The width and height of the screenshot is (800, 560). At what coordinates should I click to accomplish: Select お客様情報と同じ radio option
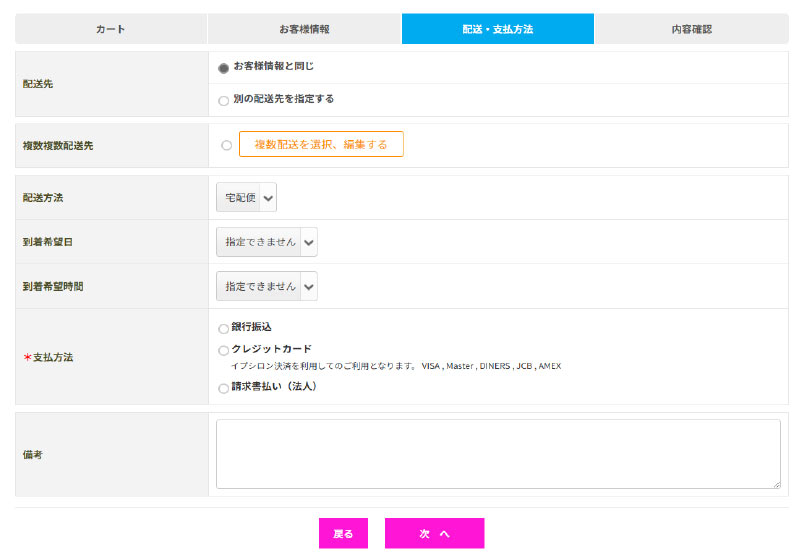223,68
